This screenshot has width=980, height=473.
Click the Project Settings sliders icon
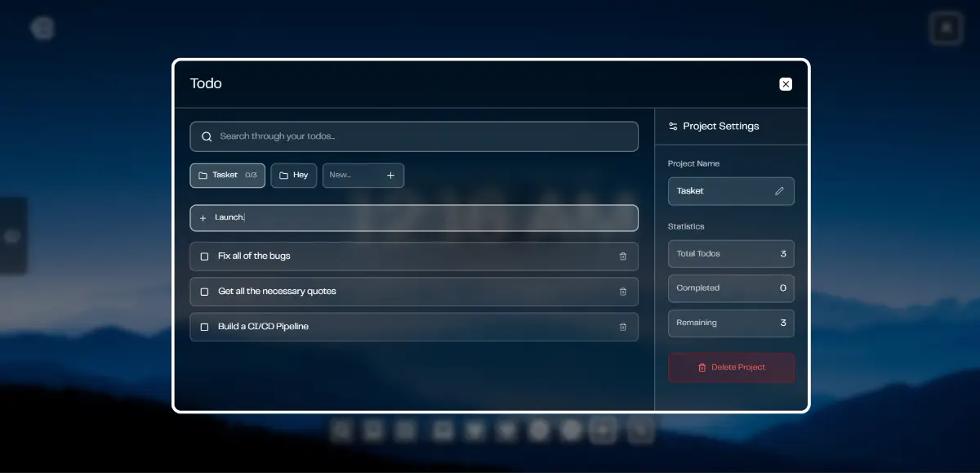(673, 127)
